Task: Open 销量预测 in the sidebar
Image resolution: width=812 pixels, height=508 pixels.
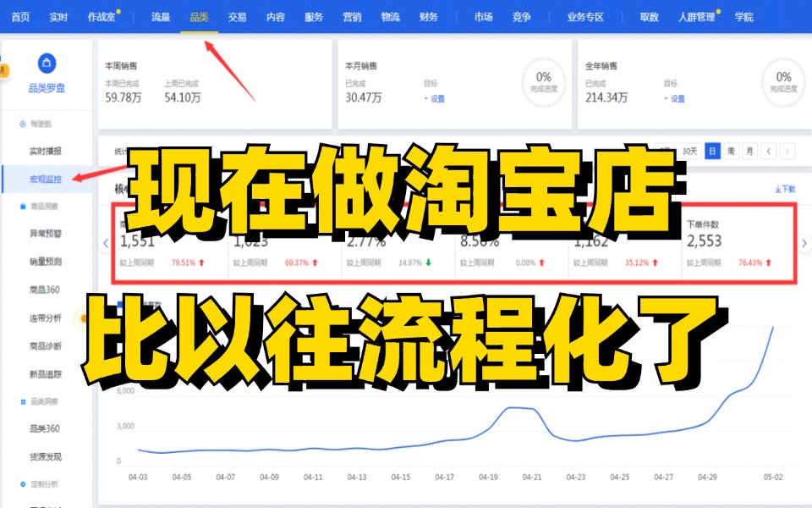Action: point(46,262)
